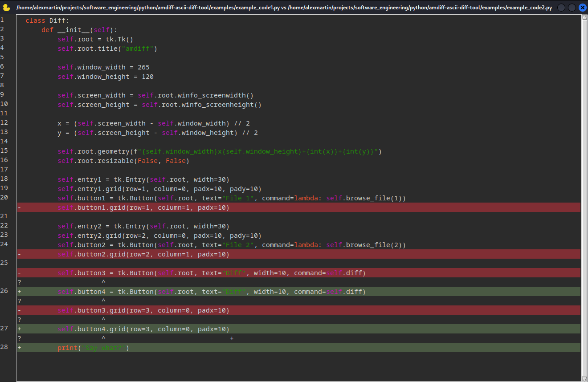Click the self.entry1.grid(row=1, column=0...) line
This screenshot has height=382, width=588.
[159, 189]
